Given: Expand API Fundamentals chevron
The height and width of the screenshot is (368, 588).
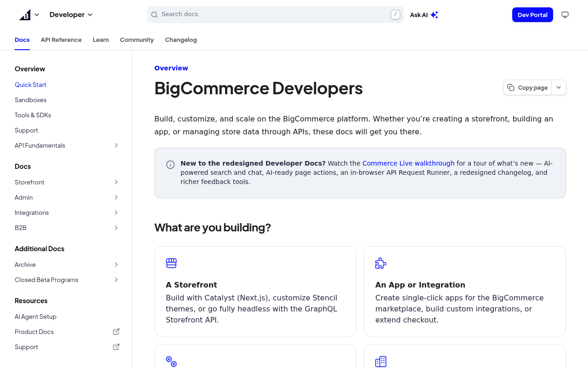Looking at the screenshot, I should pyautogui.click(x=116, y=145).
